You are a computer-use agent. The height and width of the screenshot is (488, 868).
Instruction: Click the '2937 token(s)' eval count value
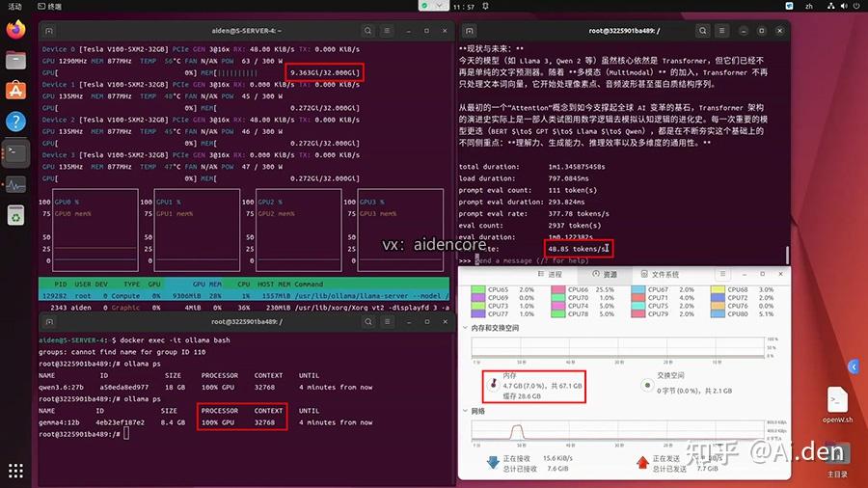pos(574,225)
